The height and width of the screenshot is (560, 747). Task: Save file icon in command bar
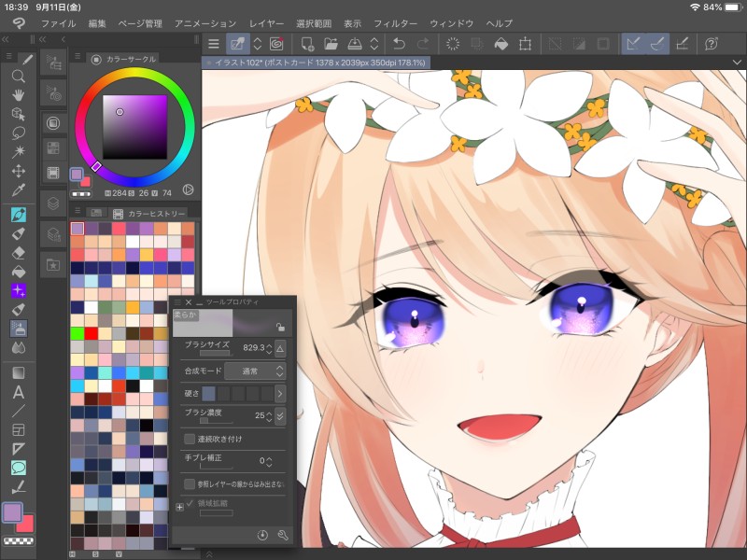point(355,44)
